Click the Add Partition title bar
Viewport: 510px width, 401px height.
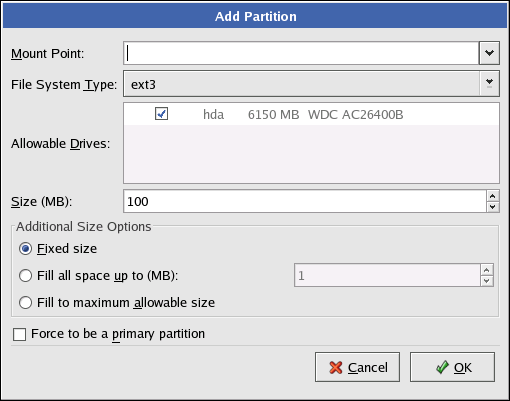pyautogui.click(x=255, y=16)
